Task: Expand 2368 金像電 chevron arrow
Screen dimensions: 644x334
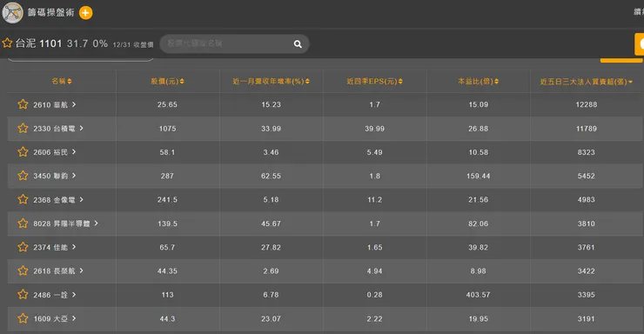Action: [x=81, y=199]
